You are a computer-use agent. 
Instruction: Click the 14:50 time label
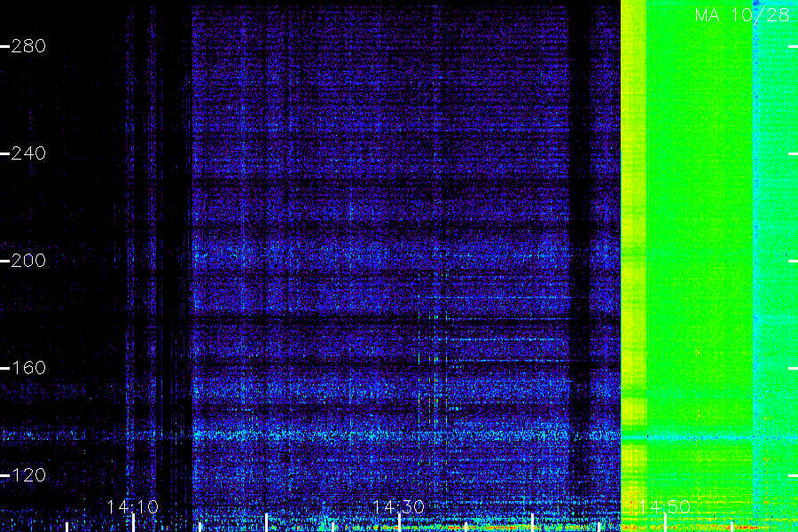(665, 507)
